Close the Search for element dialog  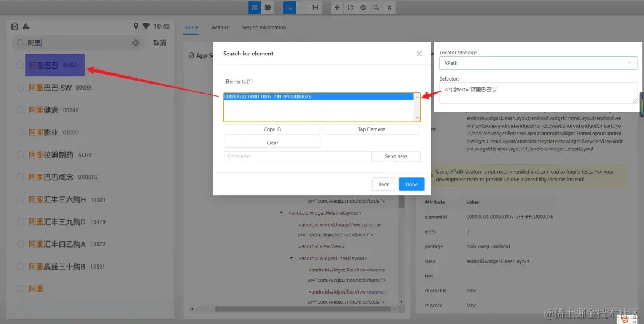(x=419, y=54)
